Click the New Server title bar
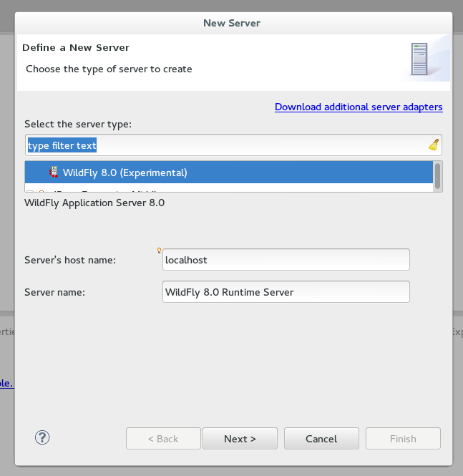 click(232, 23)
